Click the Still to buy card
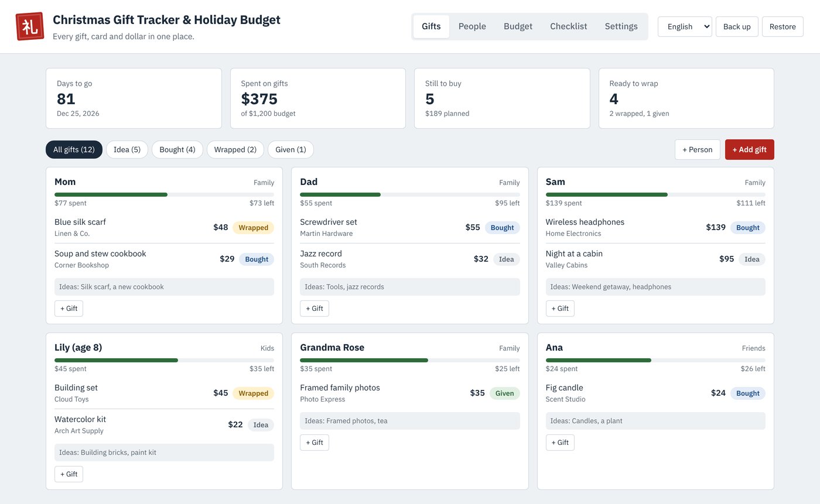This screenshot has height=504, width=820. click(x=502, y=98)
